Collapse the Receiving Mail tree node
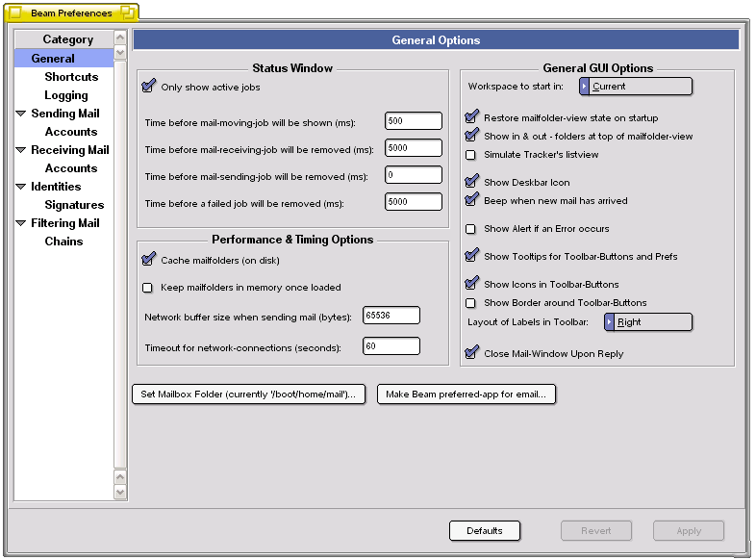756x560 pixels. (21, 150)
